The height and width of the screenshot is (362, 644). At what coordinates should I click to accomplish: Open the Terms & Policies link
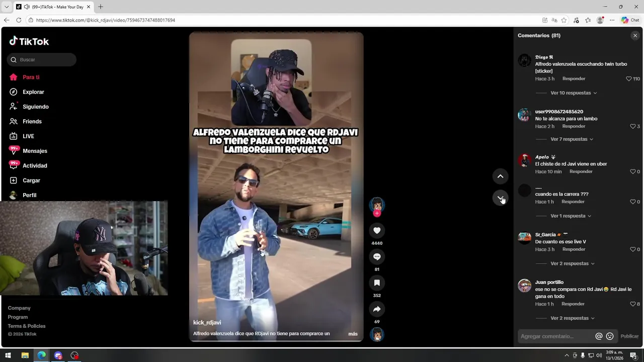(27, 326)
